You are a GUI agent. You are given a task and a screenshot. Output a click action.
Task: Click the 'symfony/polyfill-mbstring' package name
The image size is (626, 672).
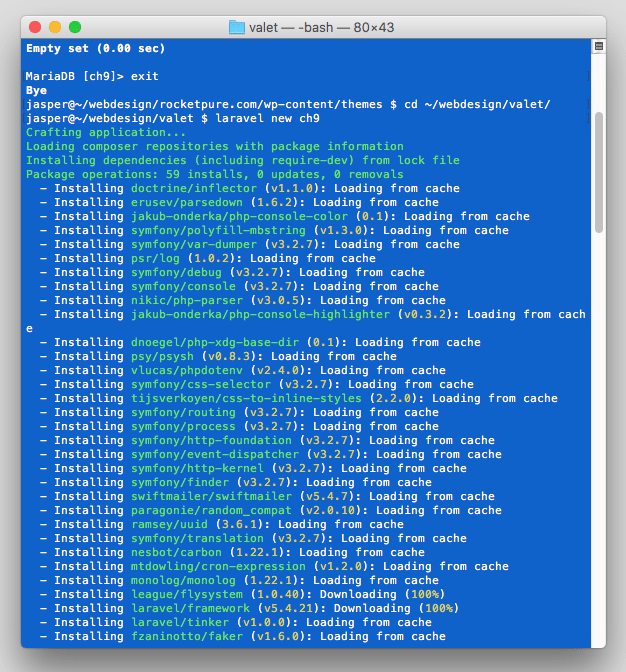click(218, 230)
